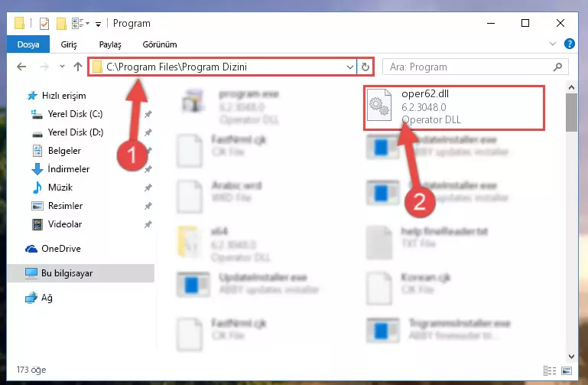This screenshot has height=385, width=588.
Task: Switch to large icons view layout
Action: click(x=567, y=370)
